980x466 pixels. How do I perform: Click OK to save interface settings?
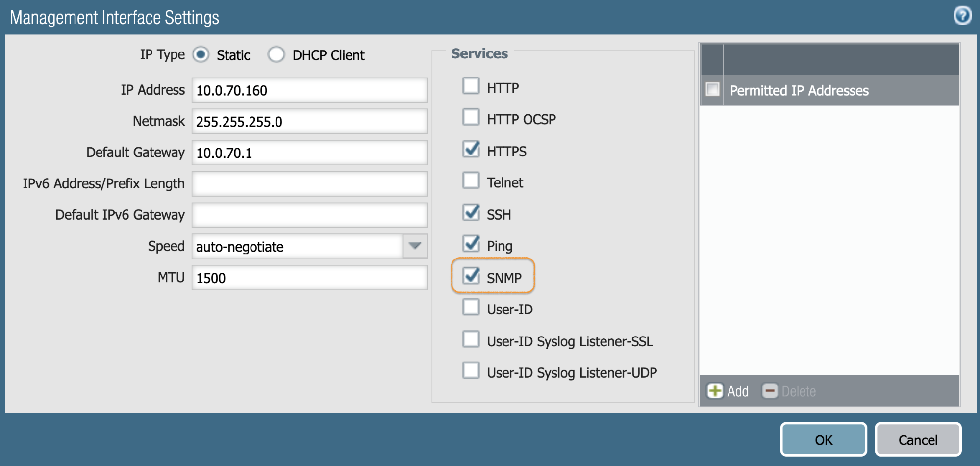[823, 439]
